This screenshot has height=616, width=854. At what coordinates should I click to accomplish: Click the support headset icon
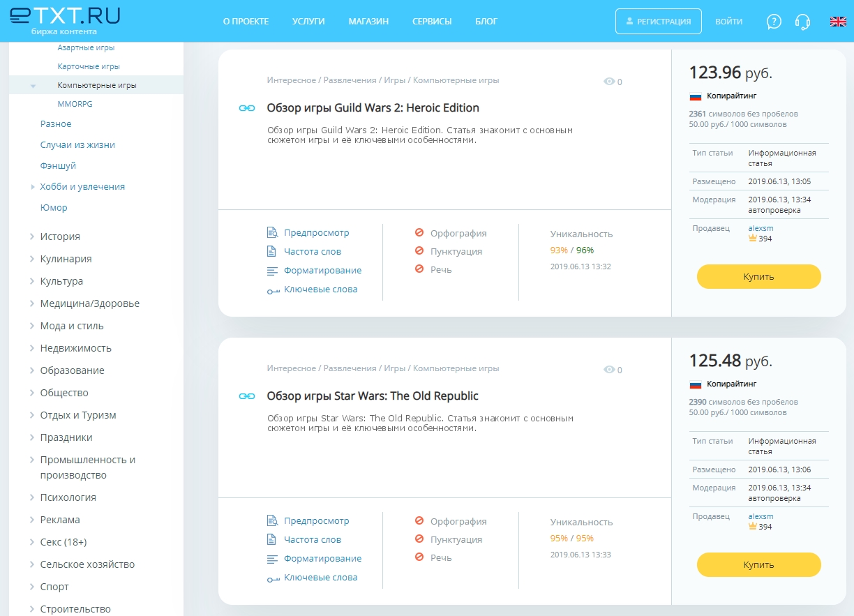[802, 22]
